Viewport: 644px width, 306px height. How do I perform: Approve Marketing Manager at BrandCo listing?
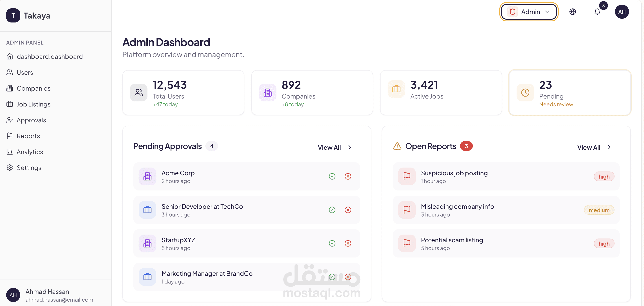coord(332,277)
